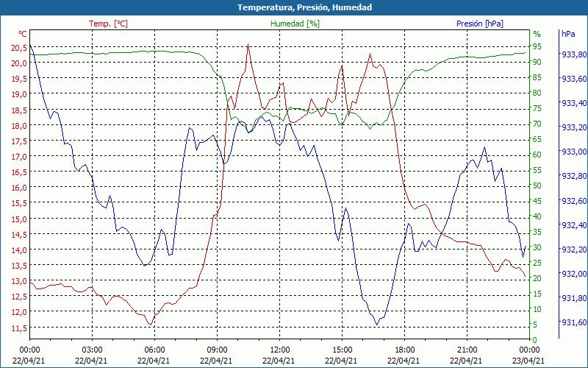Click the '11,5' temperature axis value

click(x=20, y=328)
